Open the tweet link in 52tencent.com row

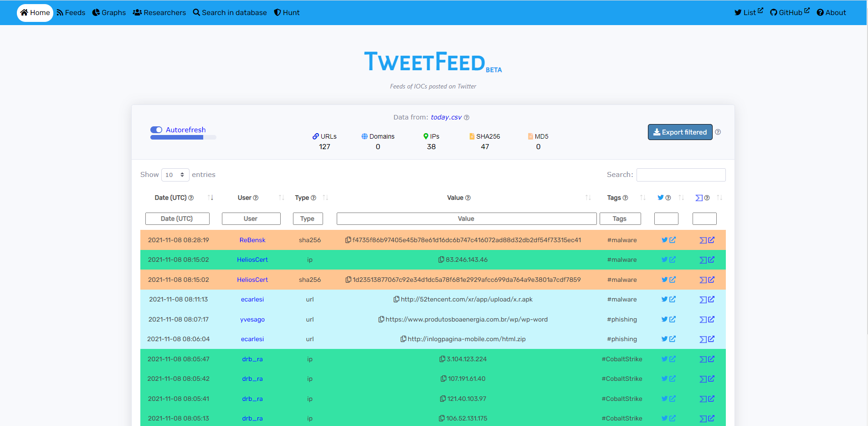668,299
